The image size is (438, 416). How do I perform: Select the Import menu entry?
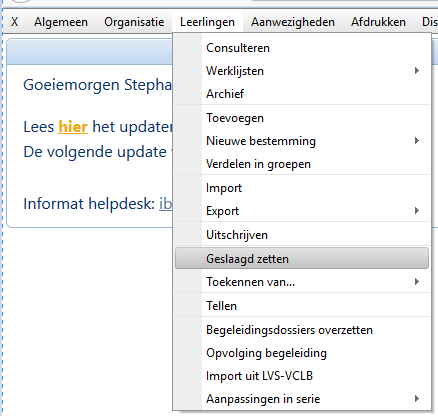click(x=302, y=188)
